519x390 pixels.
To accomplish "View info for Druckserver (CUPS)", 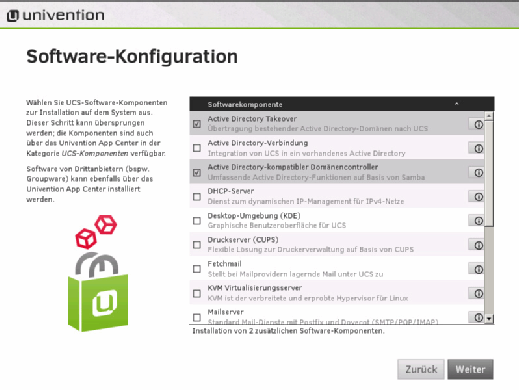I will (x=477, y=245).
